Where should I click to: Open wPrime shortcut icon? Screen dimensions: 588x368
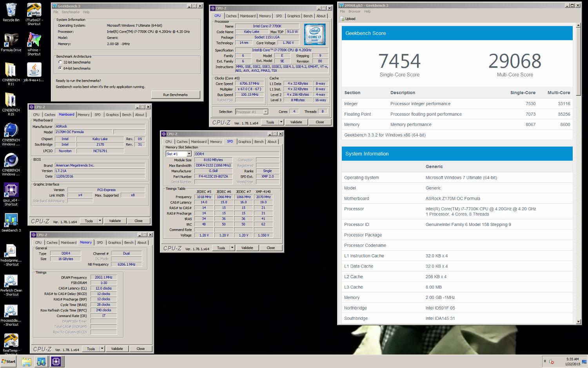[34, 44]
